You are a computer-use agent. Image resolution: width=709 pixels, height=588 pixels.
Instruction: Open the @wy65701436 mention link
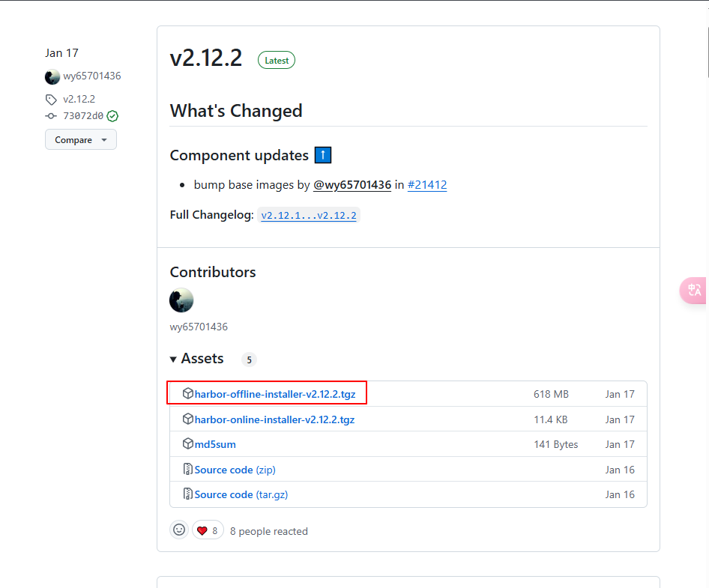[x=352, y=185]
